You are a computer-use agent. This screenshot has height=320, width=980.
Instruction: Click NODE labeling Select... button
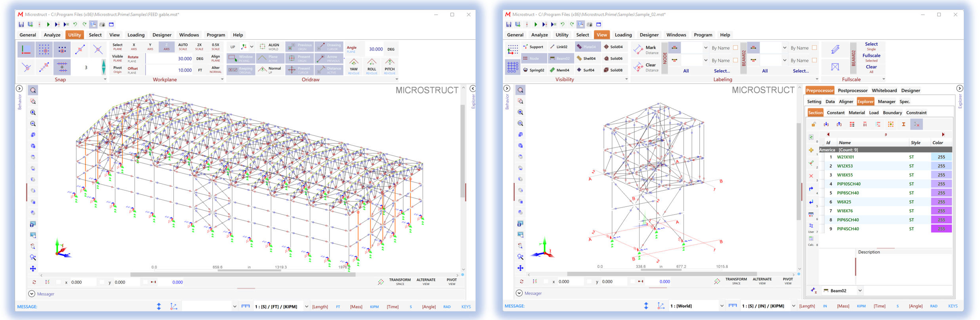coord(722,71)
